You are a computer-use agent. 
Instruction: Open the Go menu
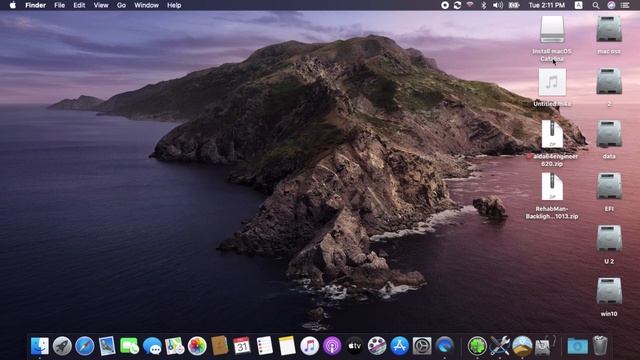click(x=121, y=5)
